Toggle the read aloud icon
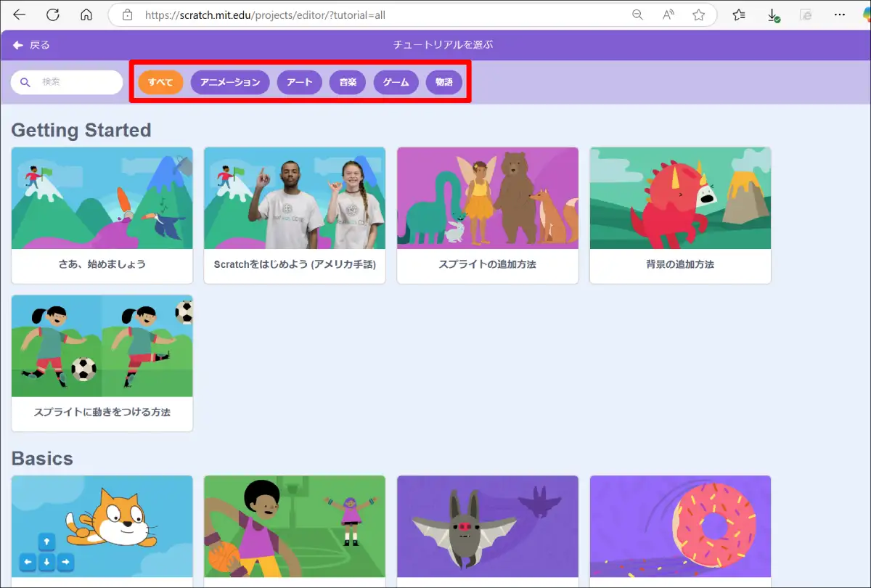Viewport: 871px width, 588px height. (668, 15)
